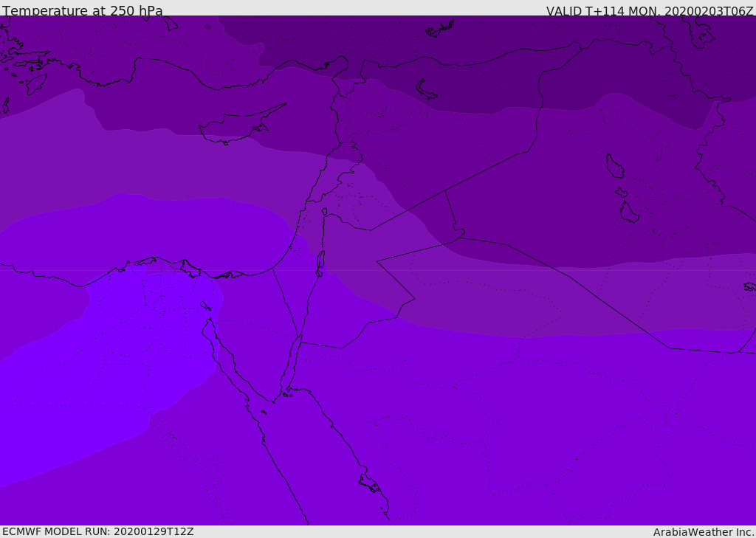Select the 'ArabiaWeather Inc.' credit text
This screenshot has width=756, height=538.
[x=704, y=532]
